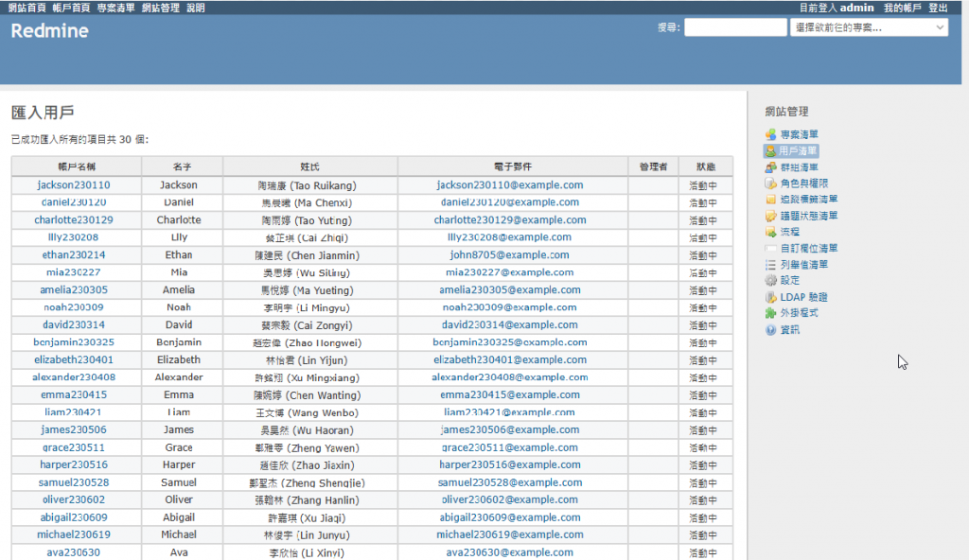Open user elizabeth230401
Viewport: 969px width, 560px height.
pyautogui.click(x=74, y=359)
